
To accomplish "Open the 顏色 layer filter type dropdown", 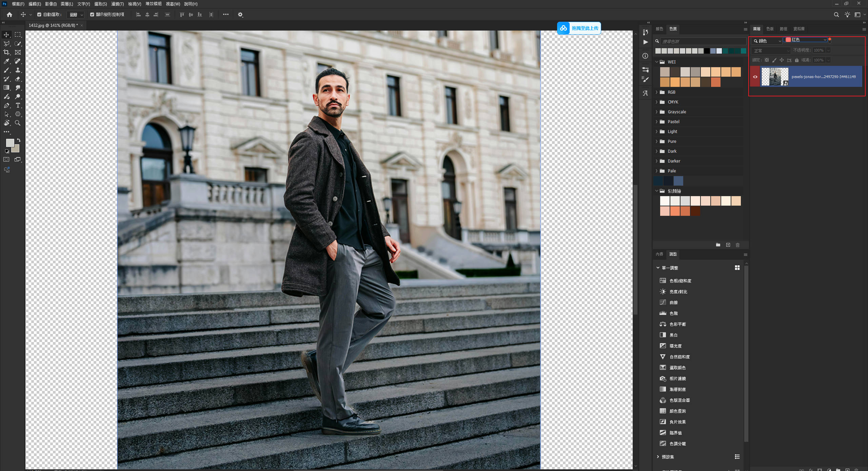I will point(767,41).
